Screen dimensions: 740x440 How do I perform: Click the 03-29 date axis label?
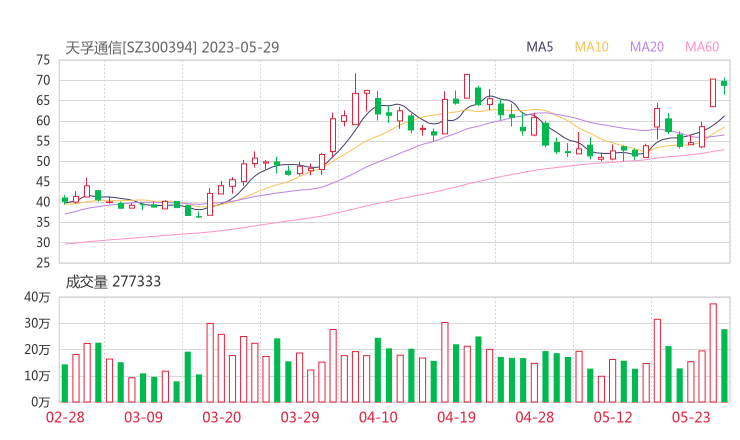300,417
